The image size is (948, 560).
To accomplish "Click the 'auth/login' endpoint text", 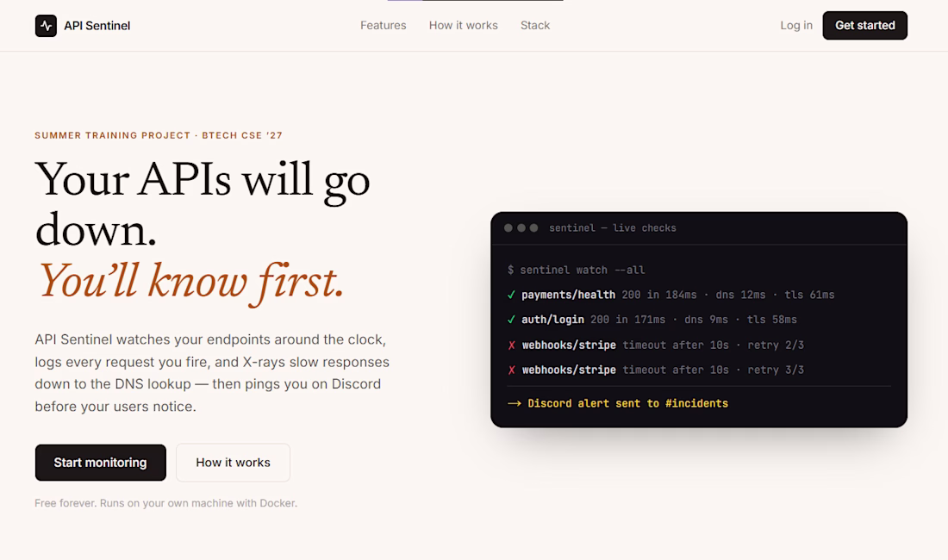I will point(552,320).
